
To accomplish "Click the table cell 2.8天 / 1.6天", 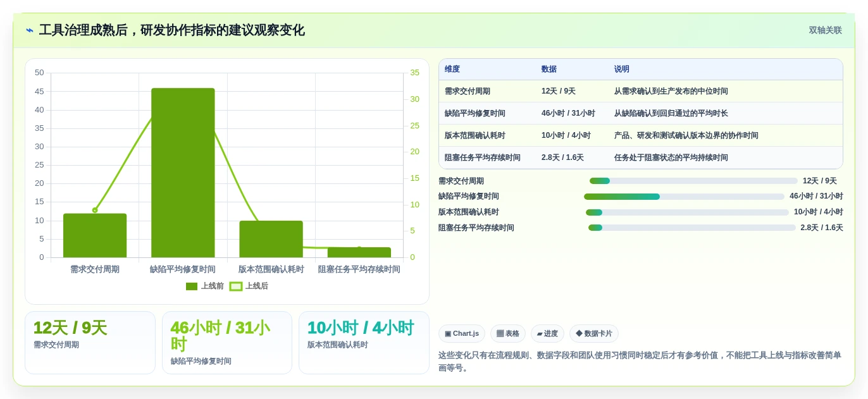I will pos(562,157).
